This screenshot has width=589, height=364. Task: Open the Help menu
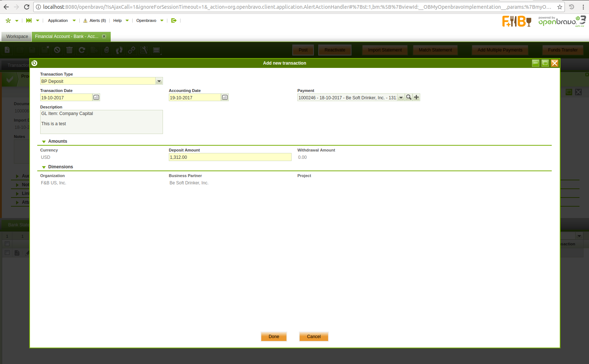117,20
